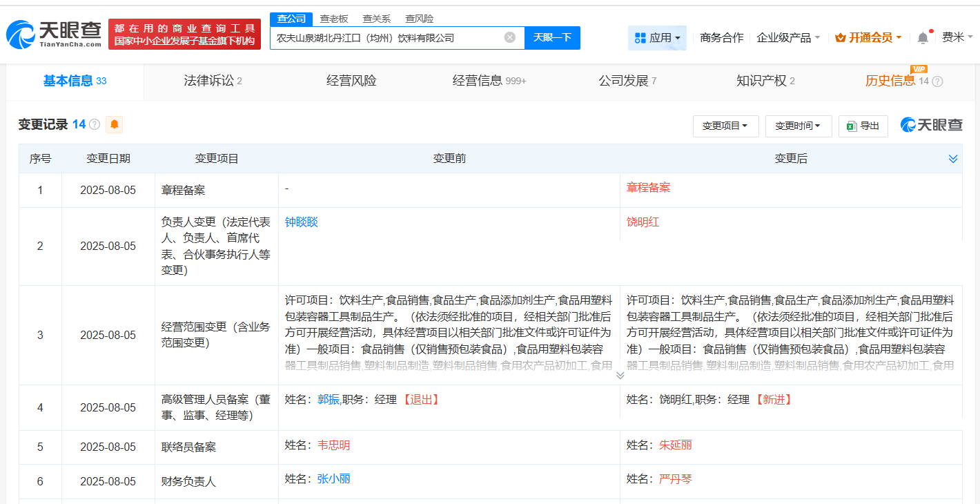980x504 pixels.
Task: Click the 开通会员 VIP membership link
Action: 868,38
